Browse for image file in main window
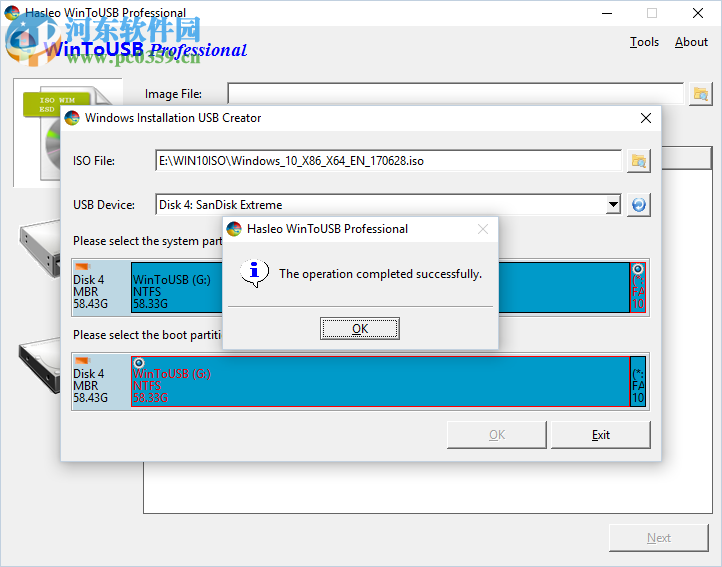This screenshot has width=722, height=567. pos(700,94)
